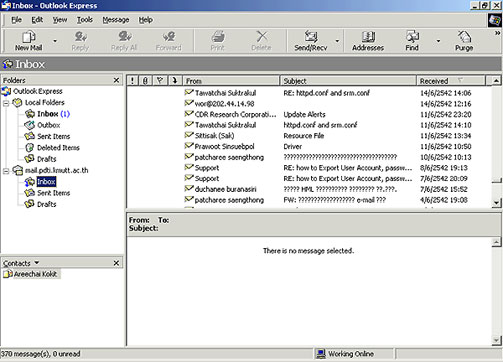Select contact Areechai Kokit

click(35, 274)
